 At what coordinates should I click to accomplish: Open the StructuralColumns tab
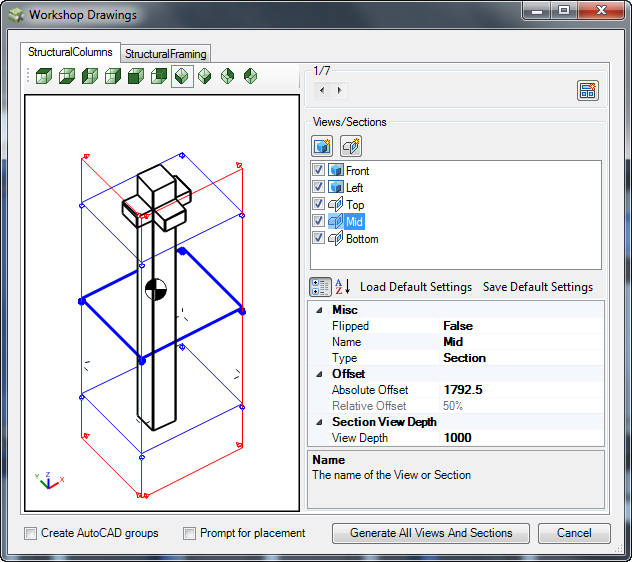pos(70,52)
